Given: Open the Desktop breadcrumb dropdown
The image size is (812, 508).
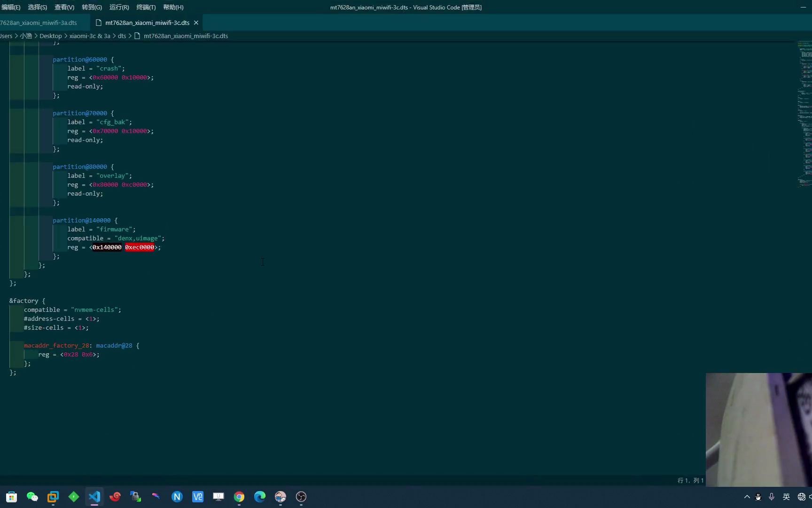Looking at the screenshot, I should pos(50,36).
